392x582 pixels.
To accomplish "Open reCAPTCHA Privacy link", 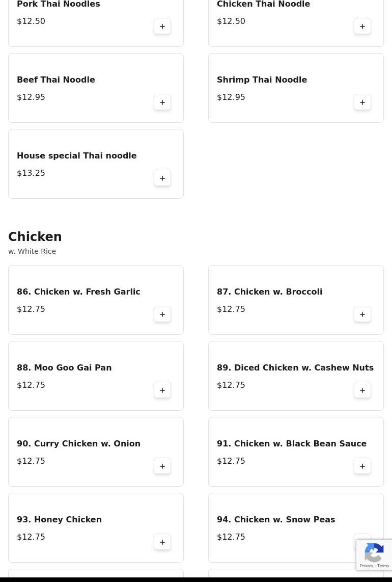I will tap(366, 566).
